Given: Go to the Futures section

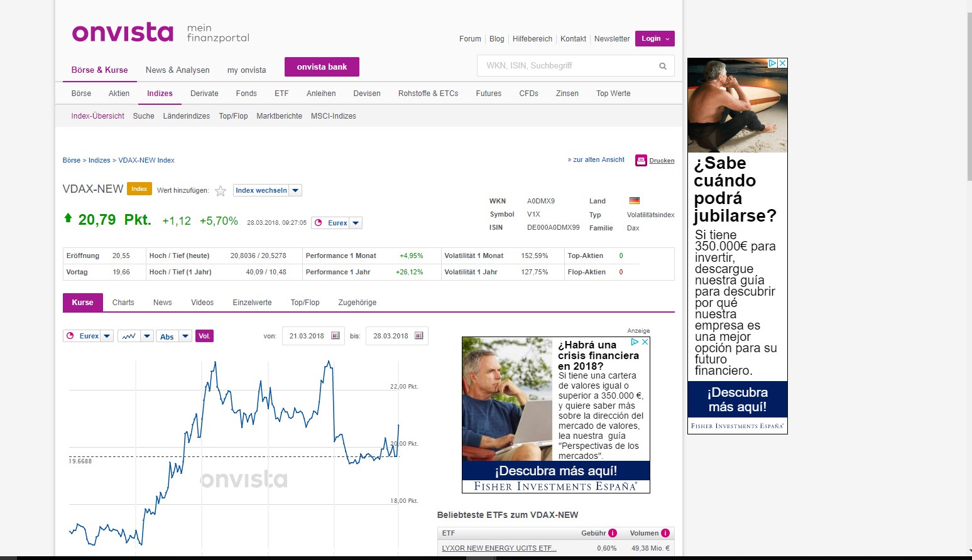Looking at the screenshot, I should (x=489, y=94).
